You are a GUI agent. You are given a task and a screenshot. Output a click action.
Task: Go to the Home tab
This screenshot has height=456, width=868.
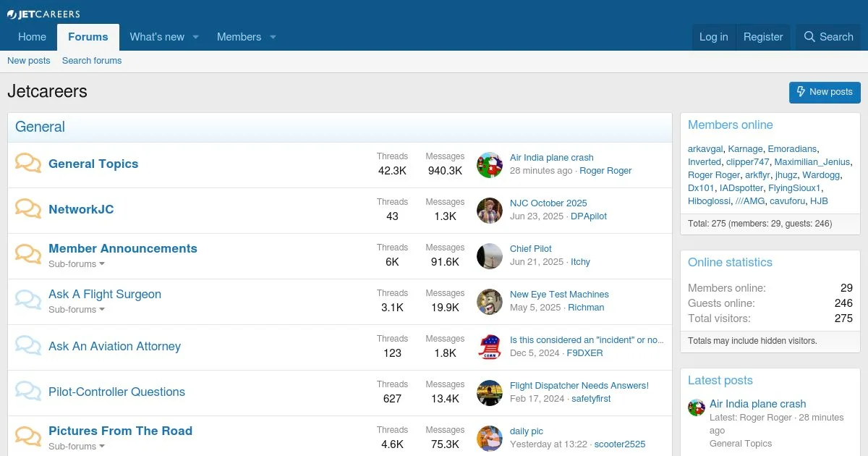tap(32, 37)
